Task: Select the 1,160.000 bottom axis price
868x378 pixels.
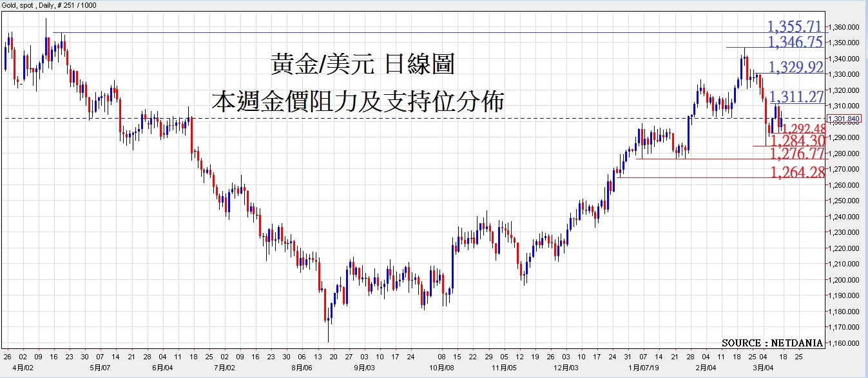Action: click(845, 343)
